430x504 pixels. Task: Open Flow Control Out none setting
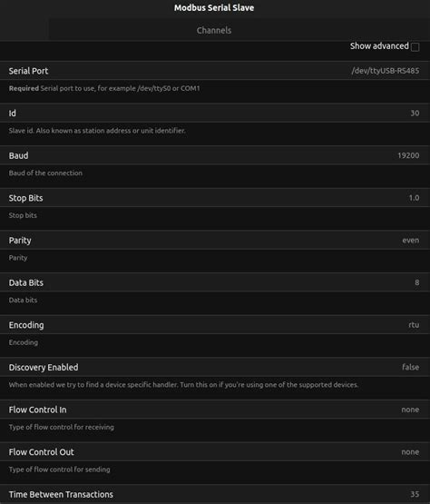pyautogui.click(x=410, y=452)
